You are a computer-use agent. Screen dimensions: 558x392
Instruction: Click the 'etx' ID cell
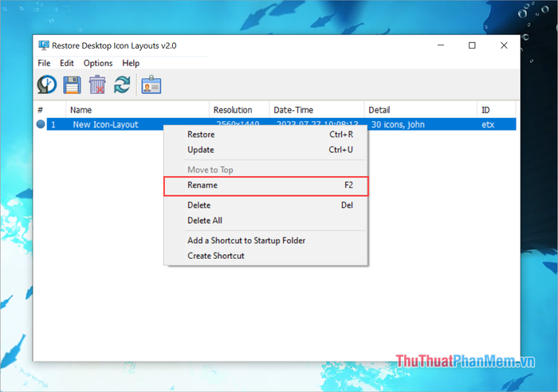pos(488,124)
